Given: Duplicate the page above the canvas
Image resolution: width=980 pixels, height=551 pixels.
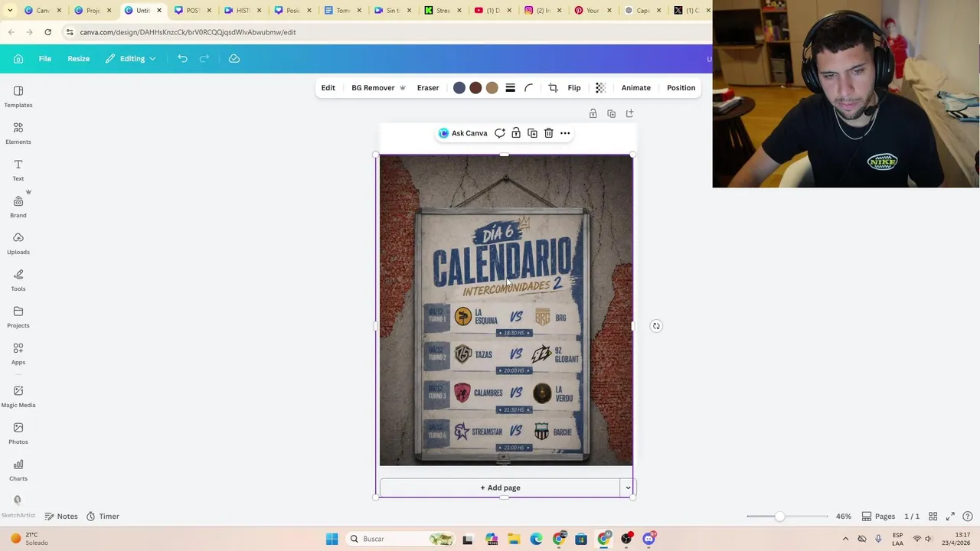Looking at the screenshot, I should click(x=611, y=114).
